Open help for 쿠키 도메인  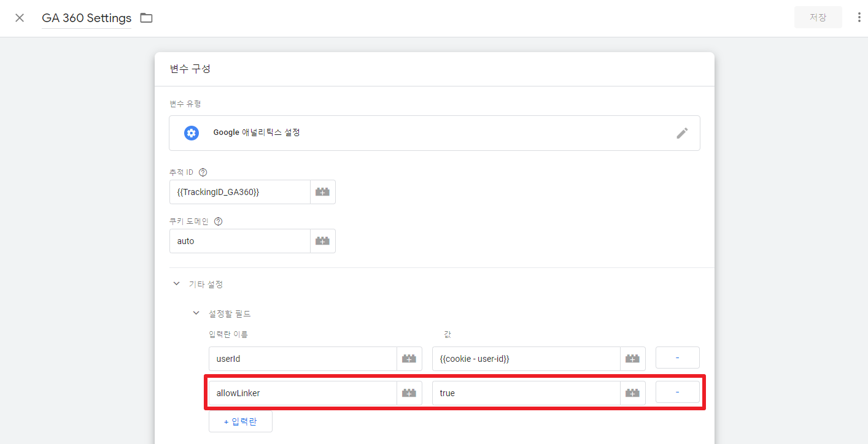click(218, 221)
